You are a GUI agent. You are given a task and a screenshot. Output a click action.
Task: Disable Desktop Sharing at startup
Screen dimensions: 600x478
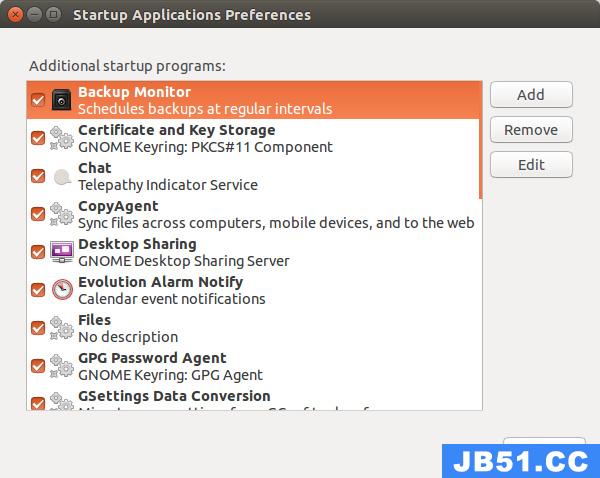pyautogui.click(x=38, y=252)
